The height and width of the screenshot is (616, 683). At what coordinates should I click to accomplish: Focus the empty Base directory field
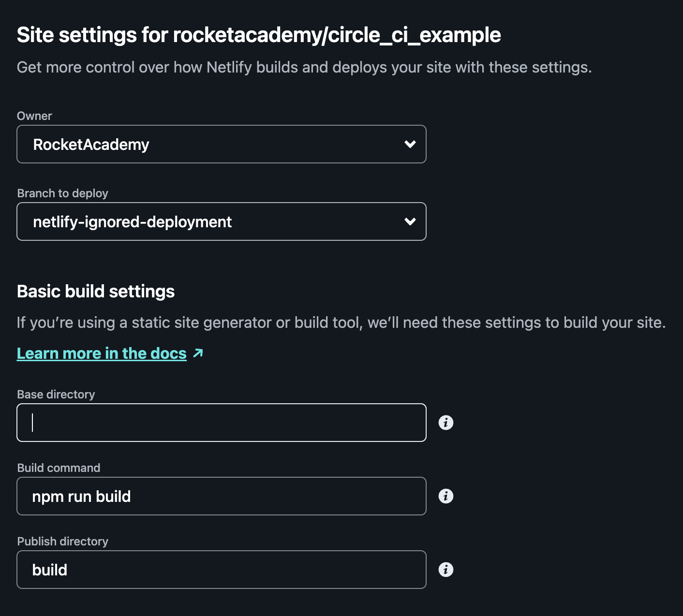[221, 423]
